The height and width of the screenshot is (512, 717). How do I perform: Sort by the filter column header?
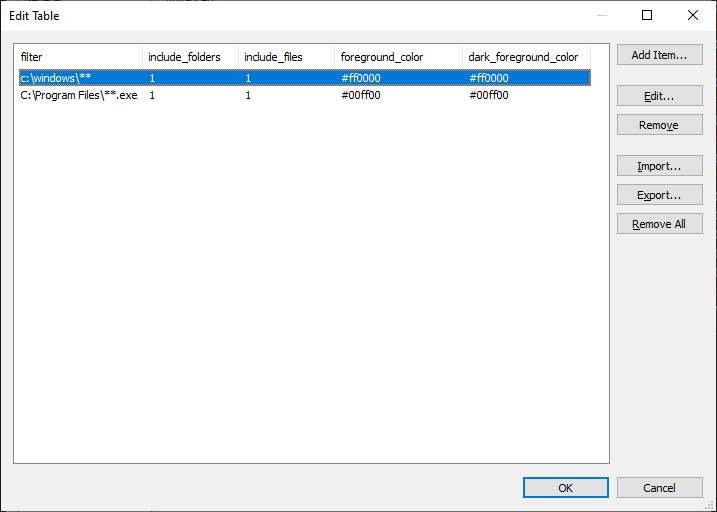(78, 57)
